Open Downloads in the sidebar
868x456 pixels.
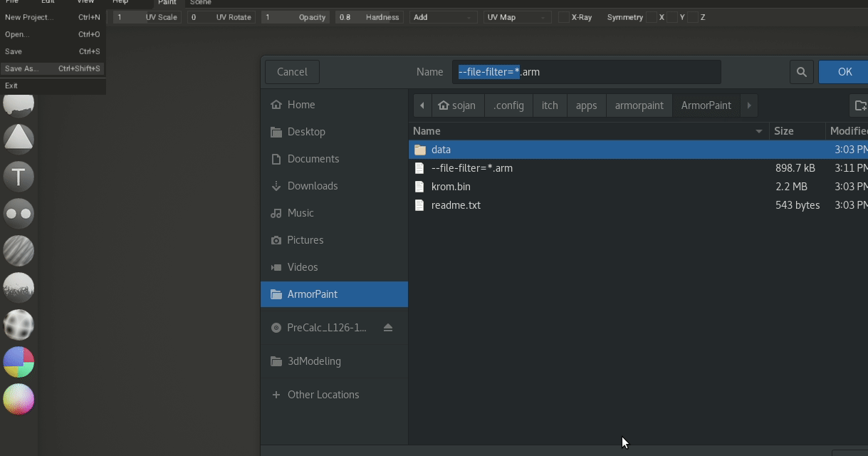click(x=334, y=186)
